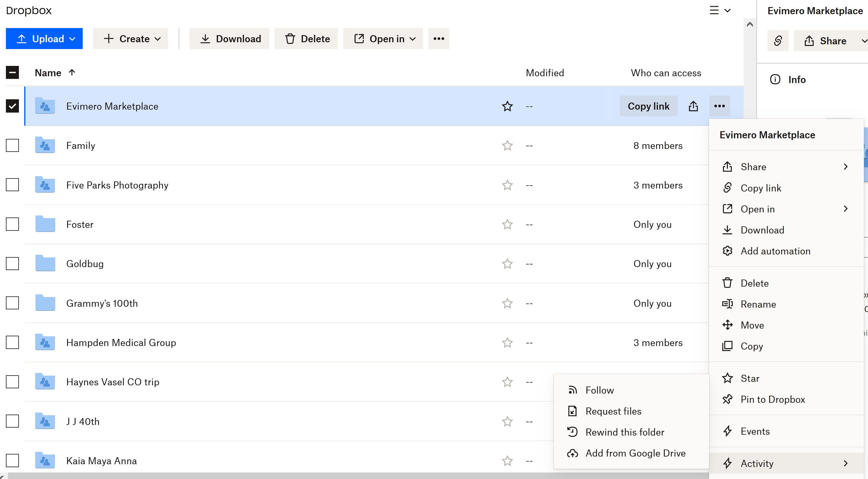Click the toolbar more-options ellipsis button
The height and width of the screenshot is (479, 868).
click(439, 38)
